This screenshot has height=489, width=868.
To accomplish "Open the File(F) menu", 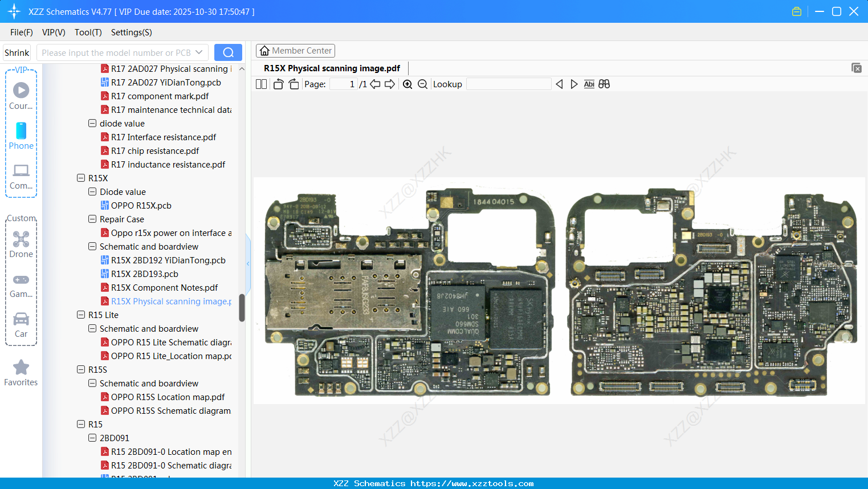I will tap(22, 32).
